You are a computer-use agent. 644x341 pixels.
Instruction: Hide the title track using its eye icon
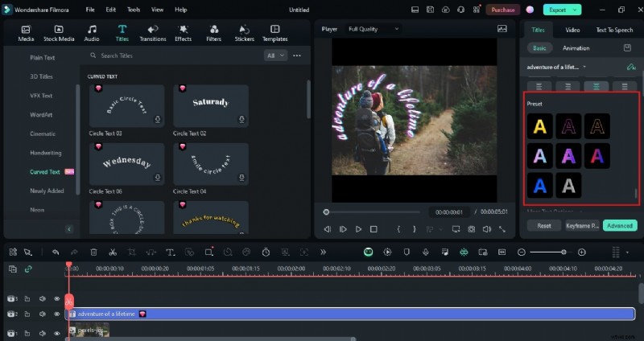point(56,314)
